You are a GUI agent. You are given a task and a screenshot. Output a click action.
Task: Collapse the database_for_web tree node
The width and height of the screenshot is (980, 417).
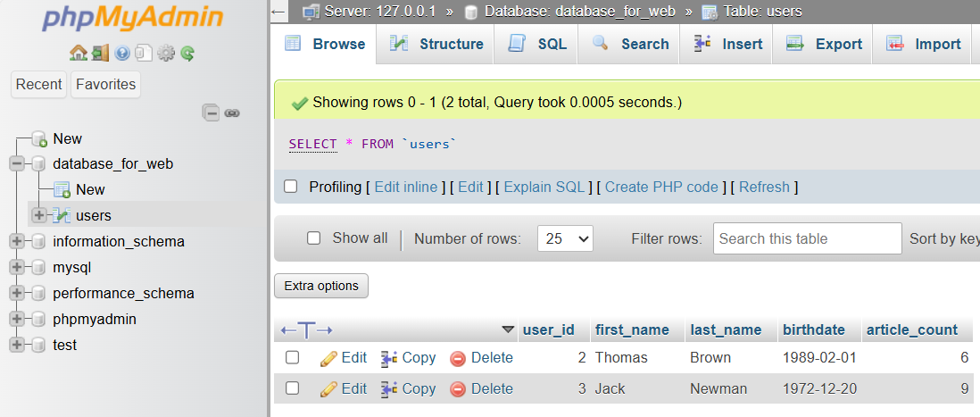pos(17,164)
